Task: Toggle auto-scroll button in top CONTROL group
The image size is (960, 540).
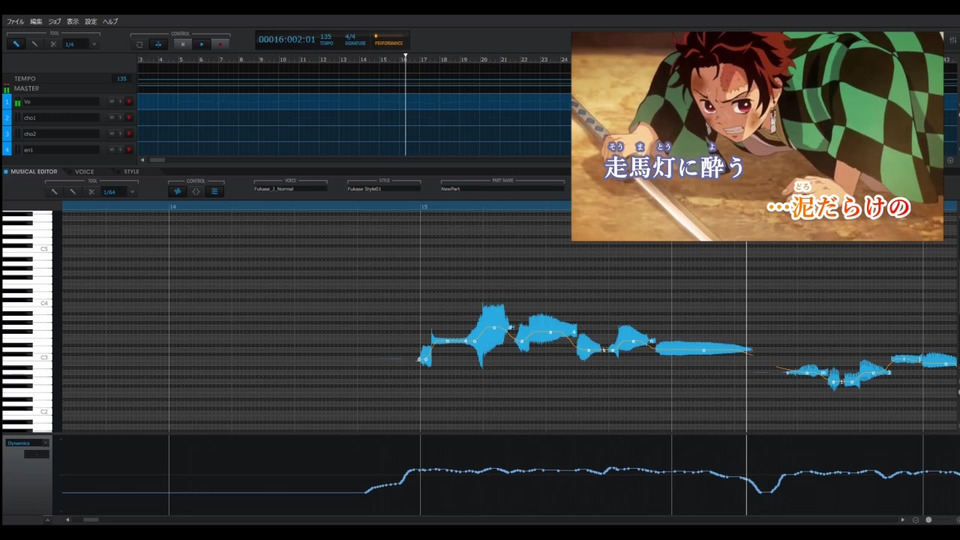Action: [x=159, y=44]
